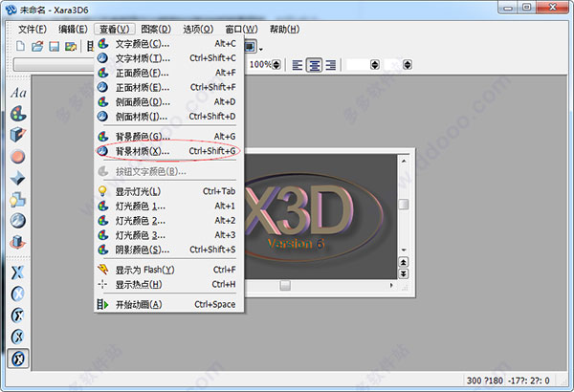Viewport: 574px width, 392px height.
Task: Select 显示热点(H) menu entry
Action: coord(168,284)
